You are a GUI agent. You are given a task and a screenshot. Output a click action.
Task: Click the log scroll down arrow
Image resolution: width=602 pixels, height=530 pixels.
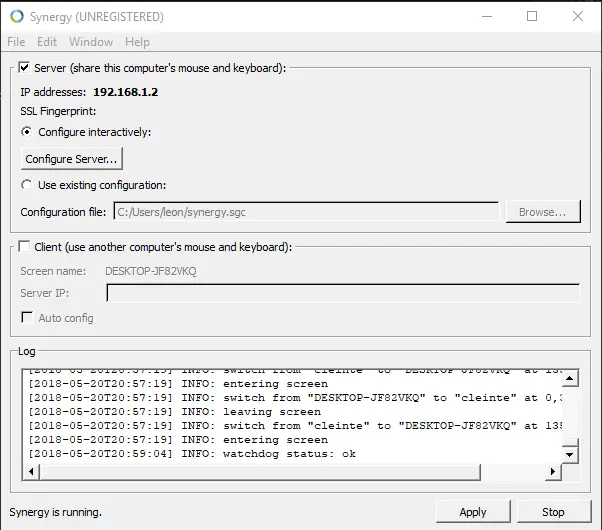(570, 455)
